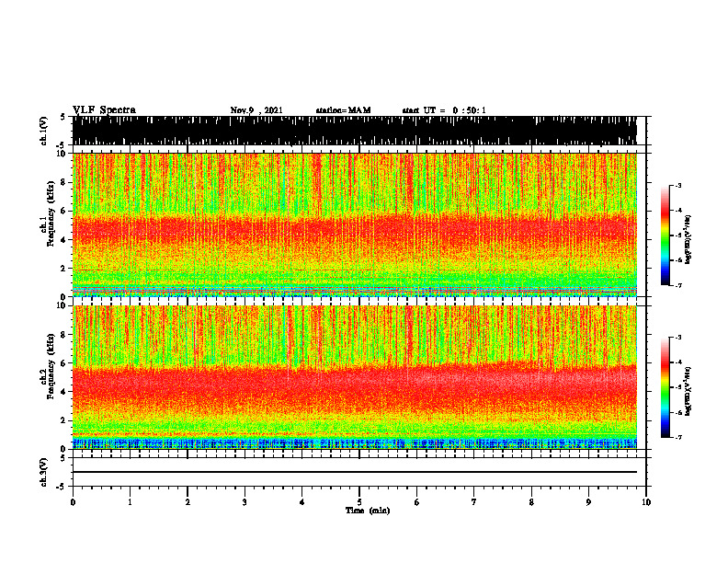Click the 'start UT = 0 : 50: 1' text
The height and width of the screenshot is (563, 728).
coord(444,110)
